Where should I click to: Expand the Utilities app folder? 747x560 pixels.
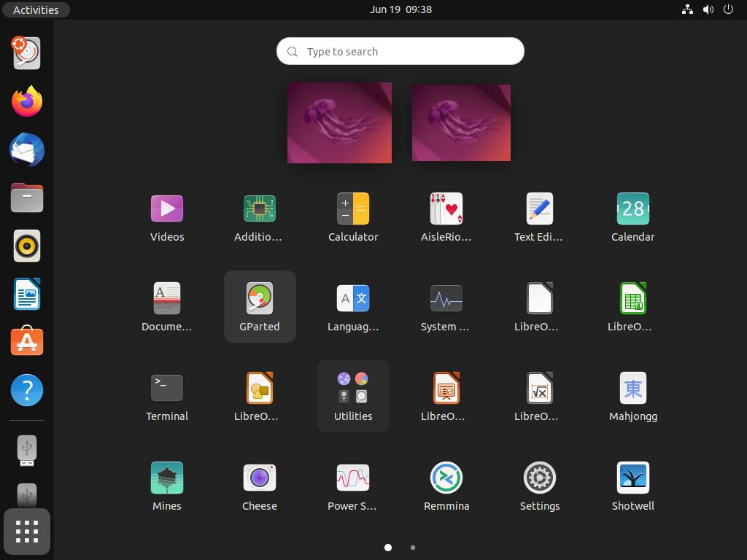pyautogui.click(x=353, y=396)
